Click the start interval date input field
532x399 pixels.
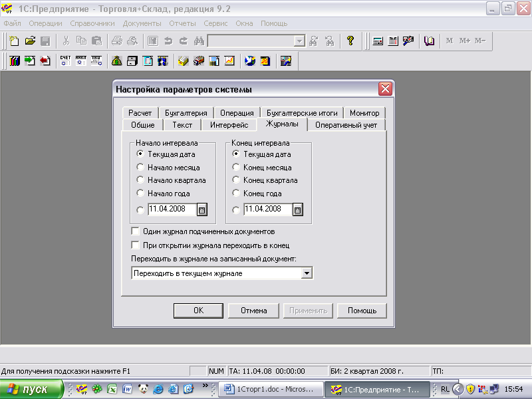(x=172, y=209)
